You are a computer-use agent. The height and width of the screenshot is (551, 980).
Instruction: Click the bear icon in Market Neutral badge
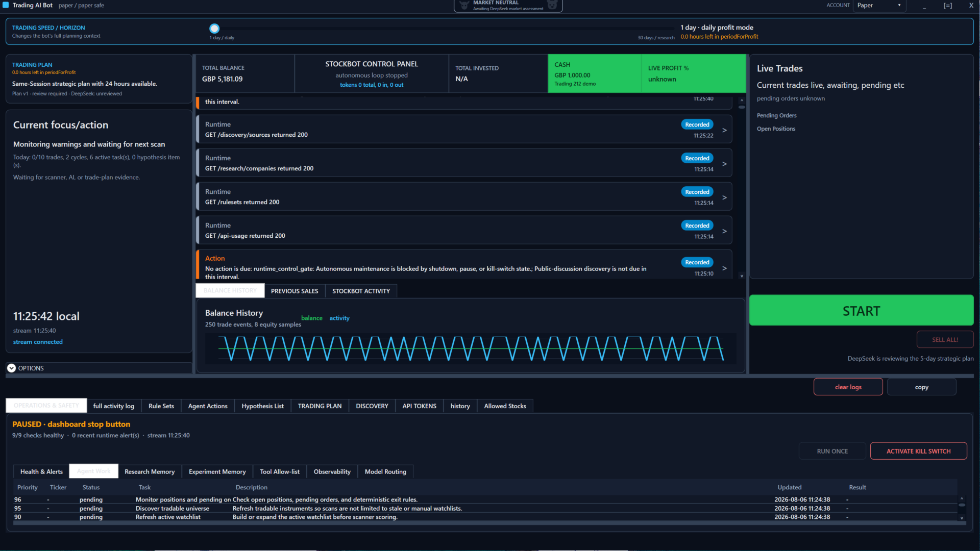point(552,5)
